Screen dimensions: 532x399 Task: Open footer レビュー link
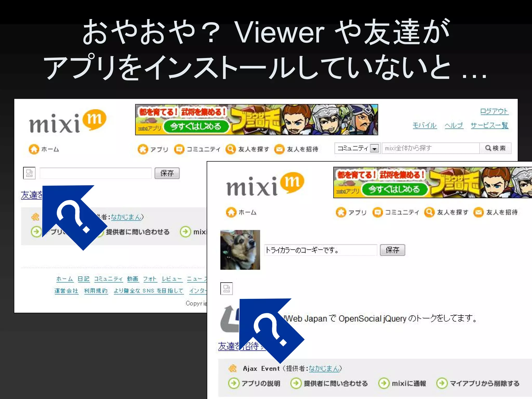click(172, 279)
